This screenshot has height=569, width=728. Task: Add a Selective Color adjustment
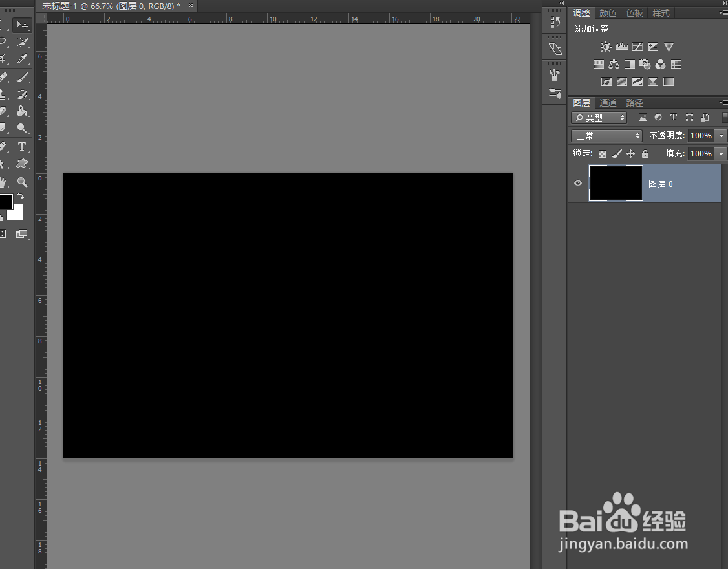pyautogui.click(x=653, y=81)
